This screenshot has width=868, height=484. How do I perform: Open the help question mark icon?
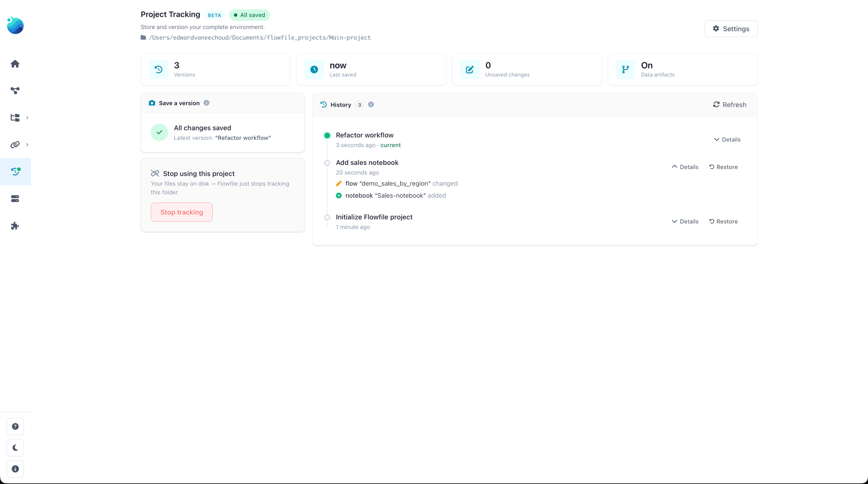[x=15, y=427]
